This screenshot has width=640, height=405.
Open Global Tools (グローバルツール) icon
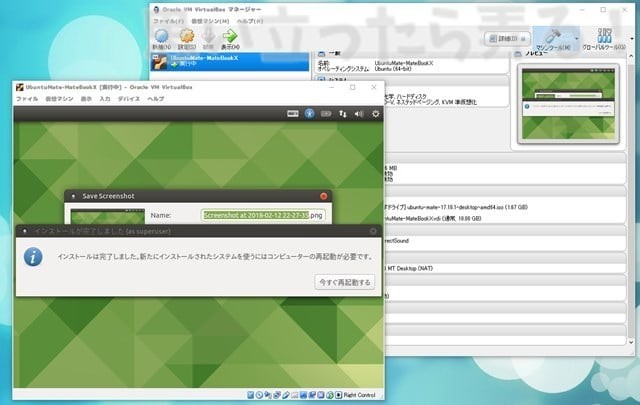click(x=604, y=39)
